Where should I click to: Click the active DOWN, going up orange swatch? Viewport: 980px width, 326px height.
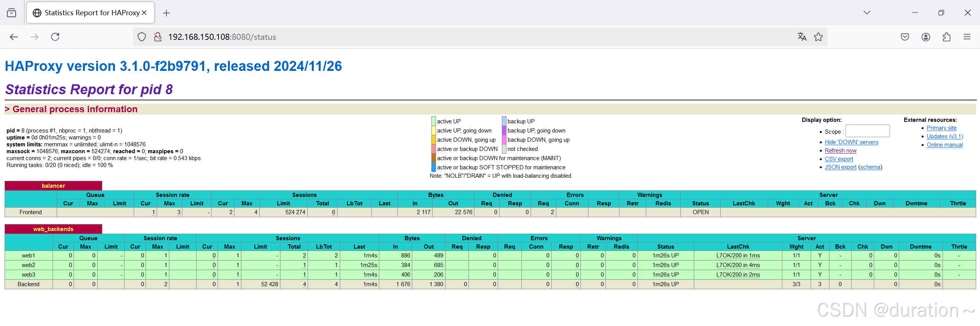pos(434,139)
